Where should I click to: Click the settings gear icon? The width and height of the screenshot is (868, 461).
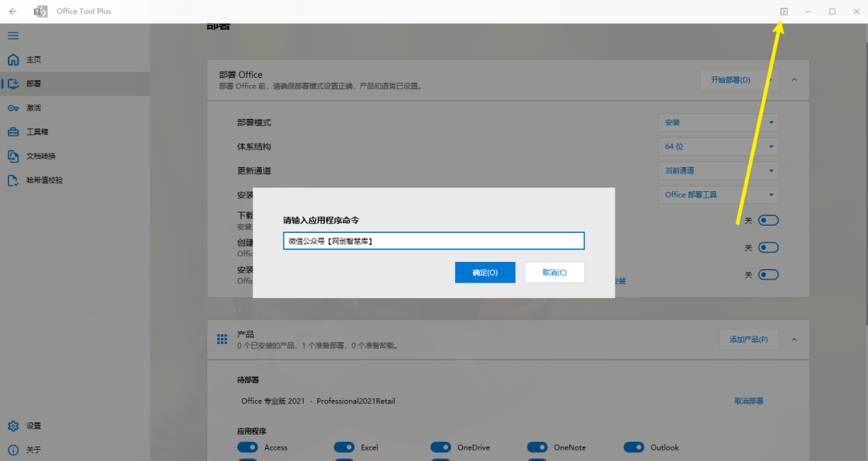14,426
